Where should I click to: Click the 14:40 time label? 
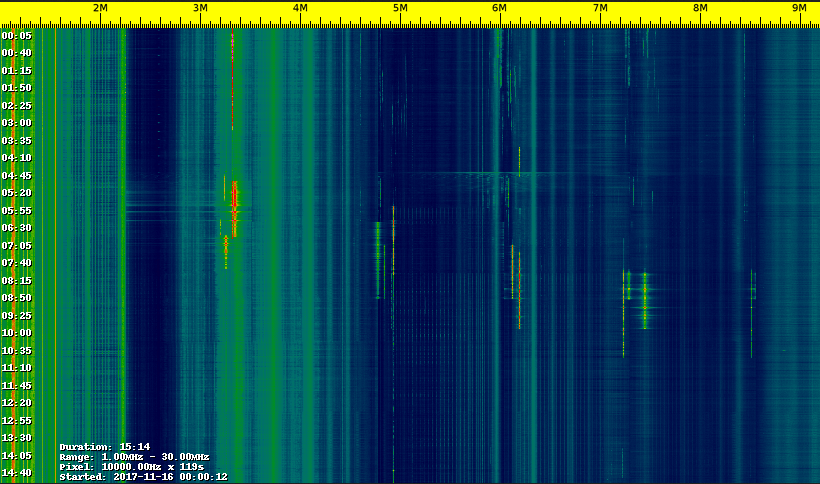17,473
